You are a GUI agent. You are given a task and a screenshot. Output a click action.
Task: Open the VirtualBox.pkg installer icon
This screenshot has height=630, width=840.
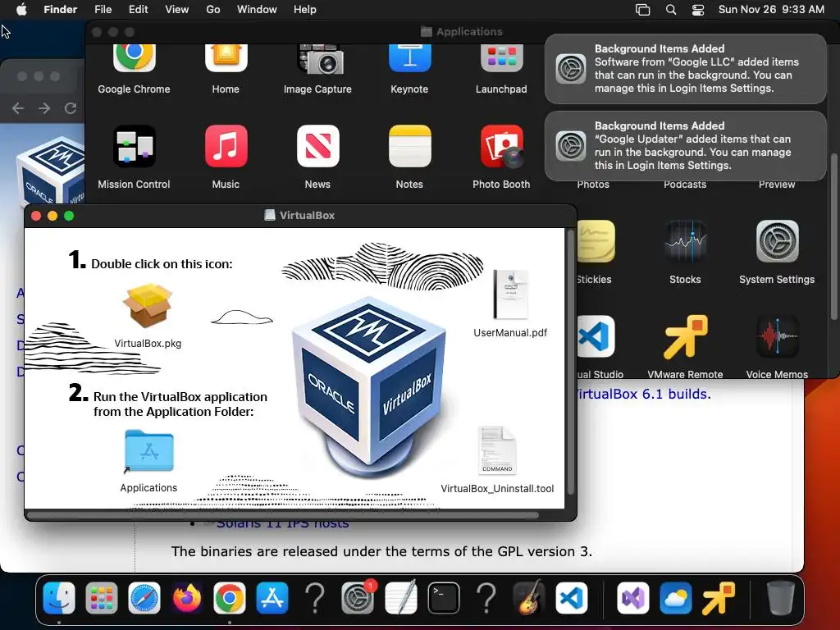click(x=148, y=305)
